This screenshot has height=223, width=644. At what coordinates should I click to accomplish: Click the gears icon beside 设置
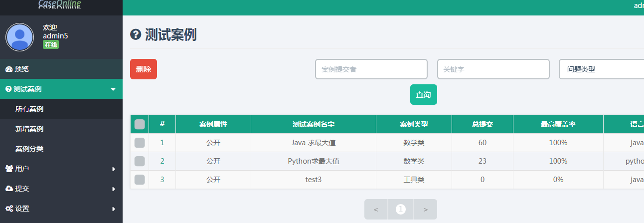coord(9,209)
